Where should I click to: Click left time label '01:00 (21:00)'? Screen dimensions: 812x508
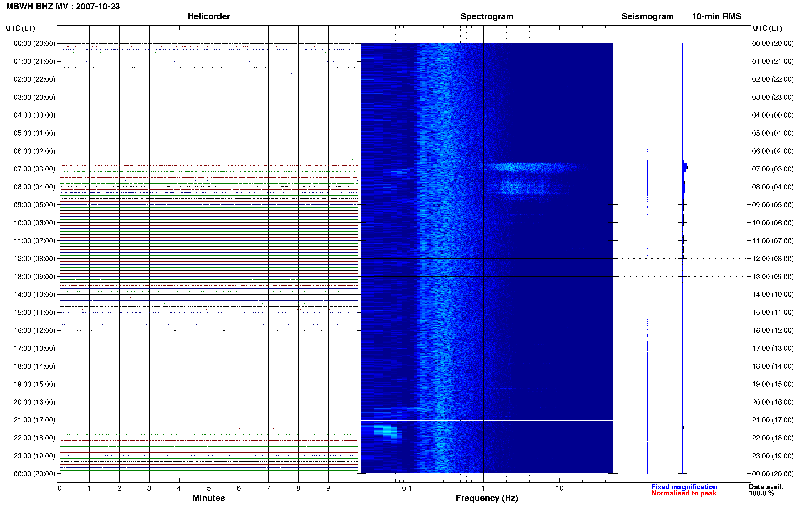pyautogui.click(x=34, y=62)
